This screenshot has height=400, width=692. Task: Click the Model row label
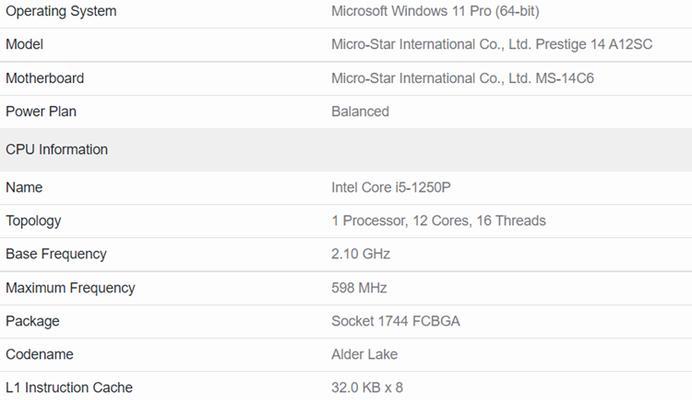pos(24,44)
